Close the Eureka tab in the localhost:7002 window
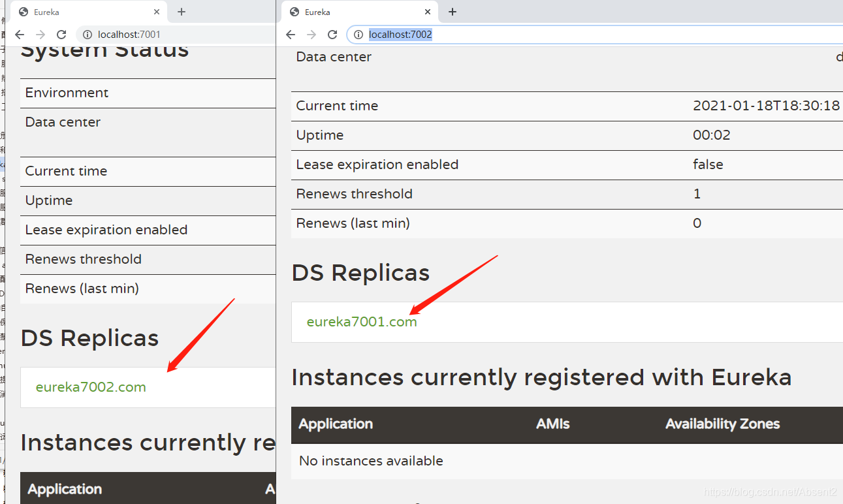The width and height of the screenshot is (843, 504). tap(428, 12)
